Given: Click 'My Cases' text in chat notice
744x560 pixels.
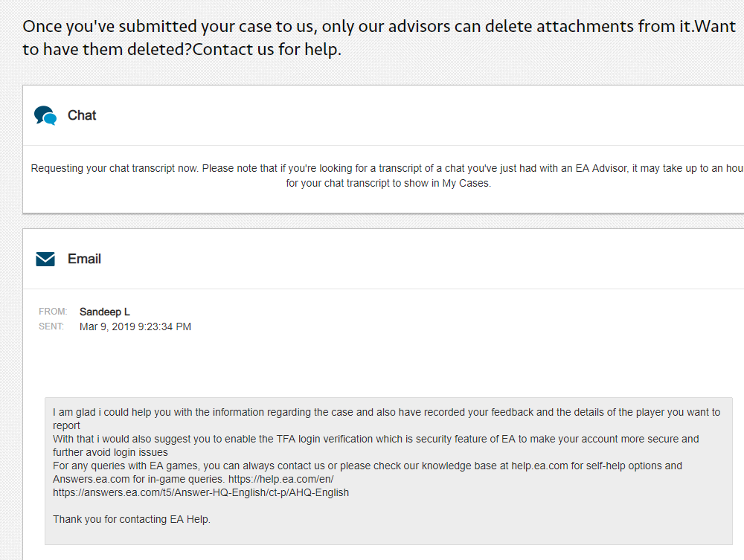Looking at the screenshot, I should (x=466, y=183).
